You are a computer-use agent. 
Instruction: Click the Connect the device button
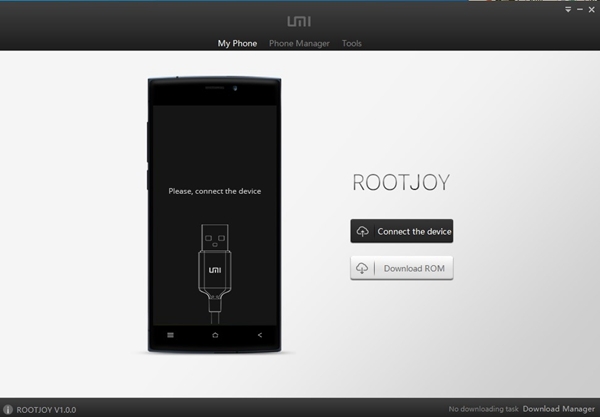tap(401, 231)
